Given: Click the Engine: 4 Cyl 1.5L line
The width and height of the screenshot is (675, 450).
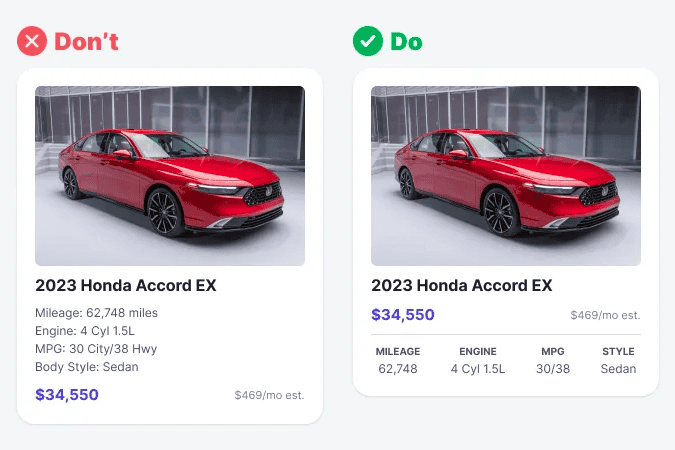Looking at the screenshot, I should (85, 331).
